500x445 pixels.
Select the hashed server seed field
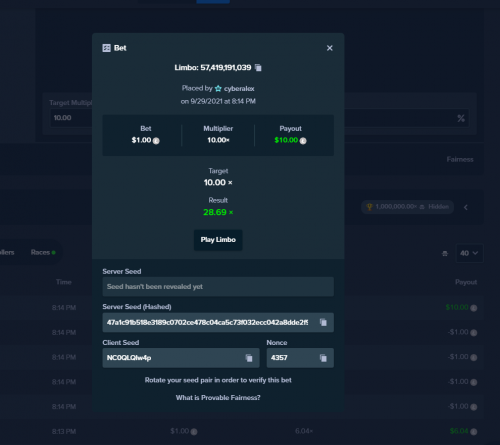tap(218, 322)
